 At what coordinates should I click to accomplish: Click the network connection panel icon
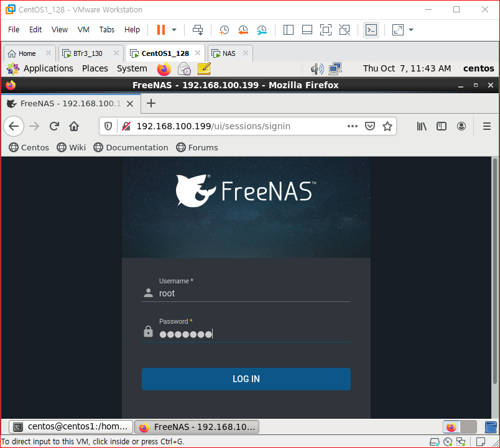[x=335, y=69]
